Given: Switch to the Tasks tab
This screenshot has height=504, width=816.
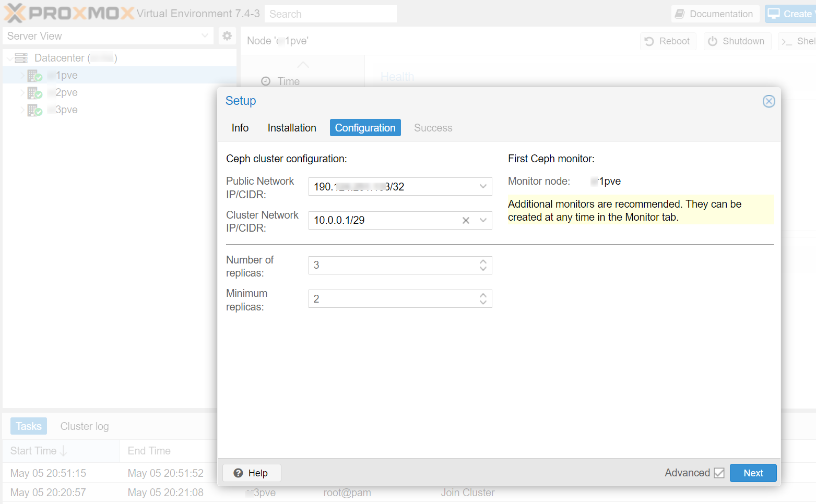Looking at the screenshot, I should (29, 426).
